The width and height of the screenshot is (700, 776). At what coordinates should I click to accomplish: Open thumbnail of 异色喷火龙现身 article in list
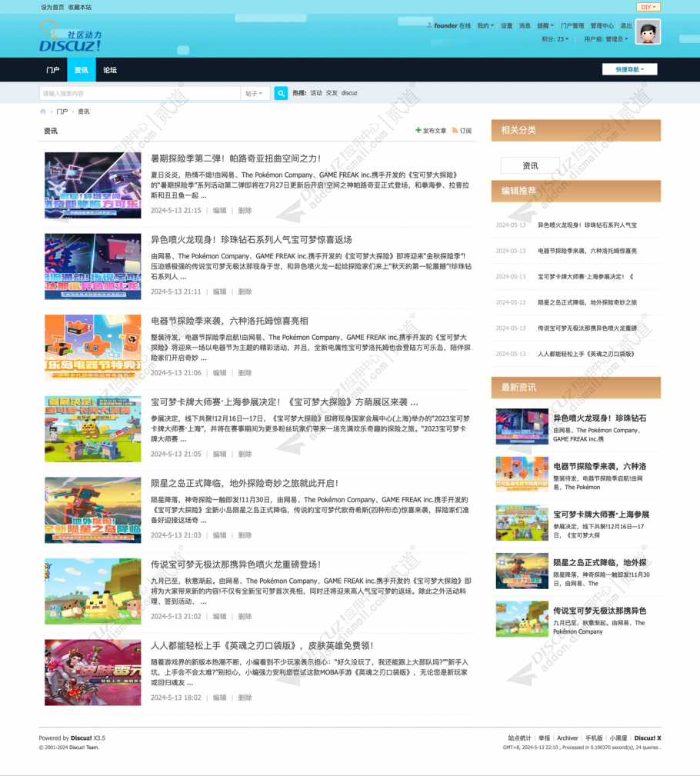pos(92,266)
